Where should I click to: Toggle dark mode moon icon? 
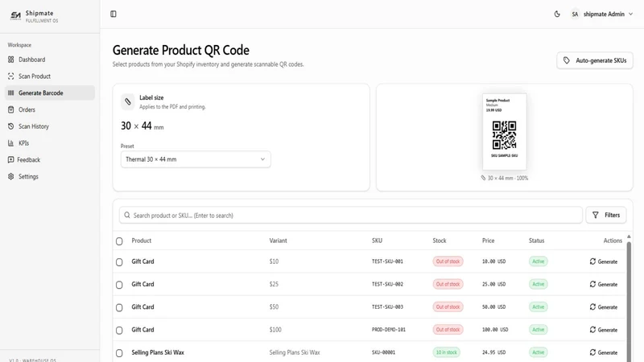[x=557, y=14]
